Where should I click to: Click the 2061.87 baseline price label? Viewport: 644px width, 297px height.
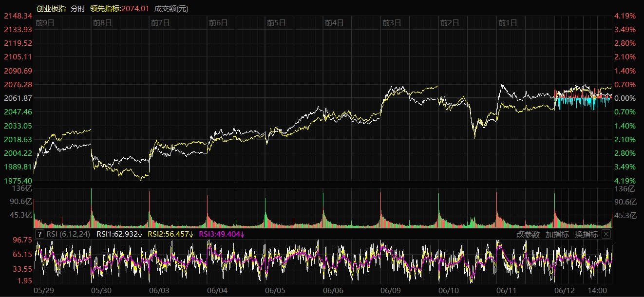(18, 98)
